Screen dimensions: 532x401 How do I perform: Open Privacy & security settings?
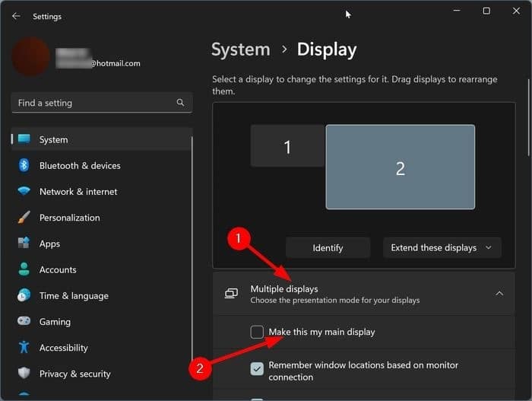click(102, 374)
